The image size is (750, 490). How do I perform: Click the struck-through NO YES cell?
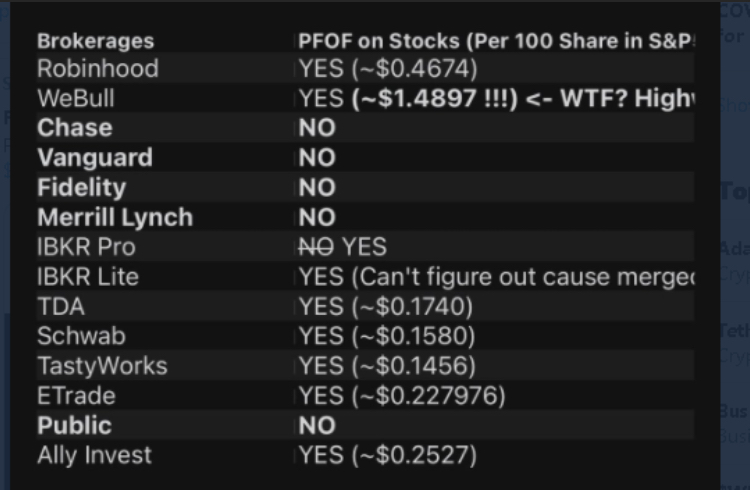343,246
